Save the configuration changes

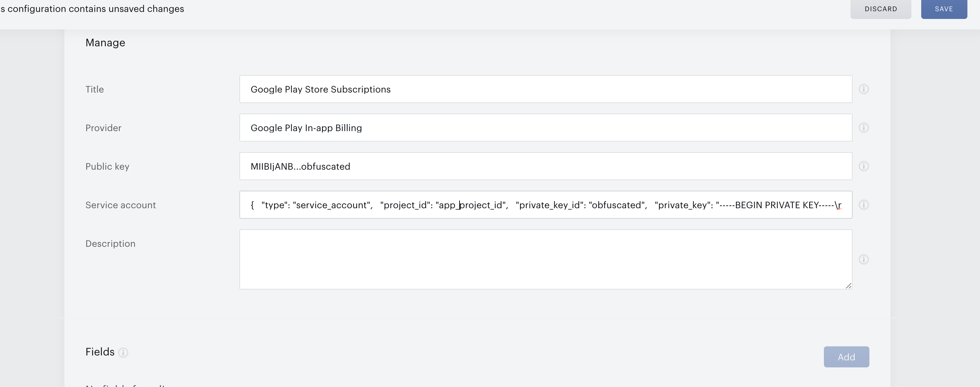point(944,9)
